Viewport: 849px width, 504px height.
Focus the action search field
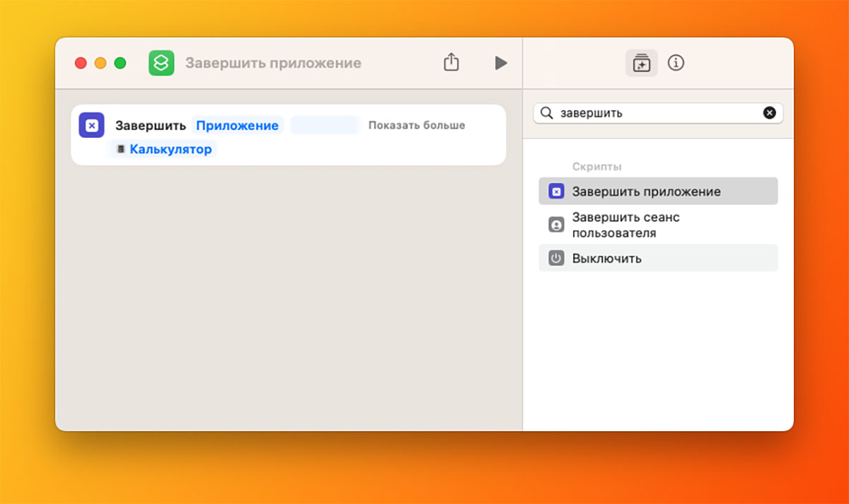(658, 113)
